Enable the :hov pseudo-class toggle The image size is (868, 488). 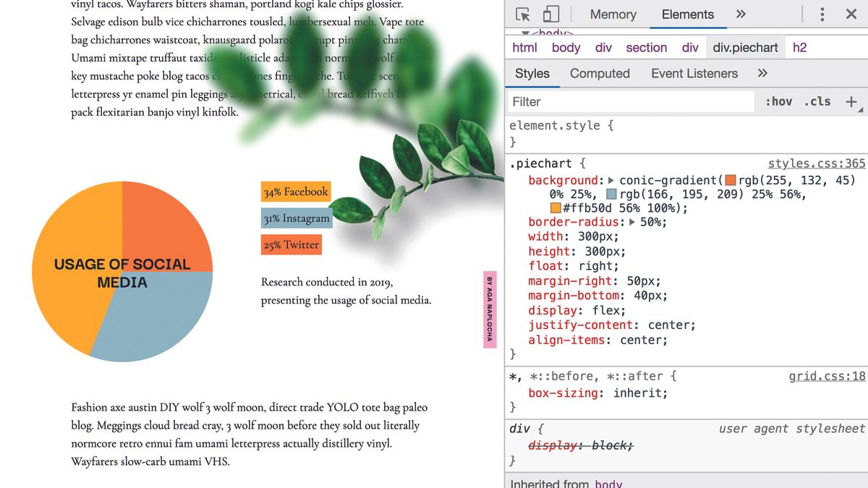coord(779,101)
